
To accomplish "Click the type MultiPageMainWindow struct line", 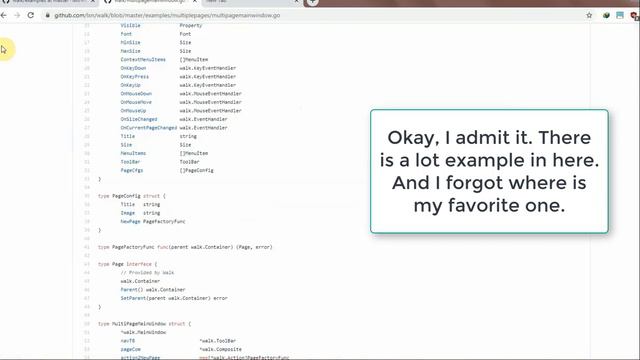I will coord(144,324).
